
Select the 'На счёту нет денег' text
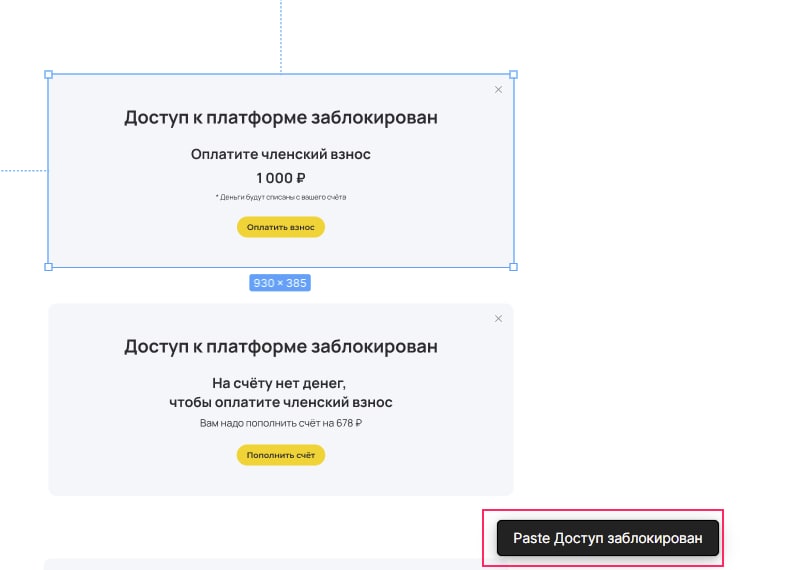[281, 383]
